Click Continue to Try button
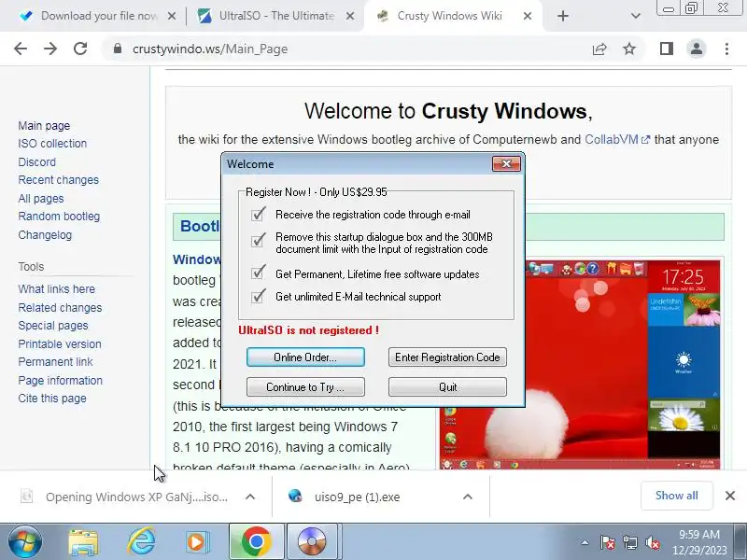The width and height of the screenshot is (747, 560). [305, 386]
